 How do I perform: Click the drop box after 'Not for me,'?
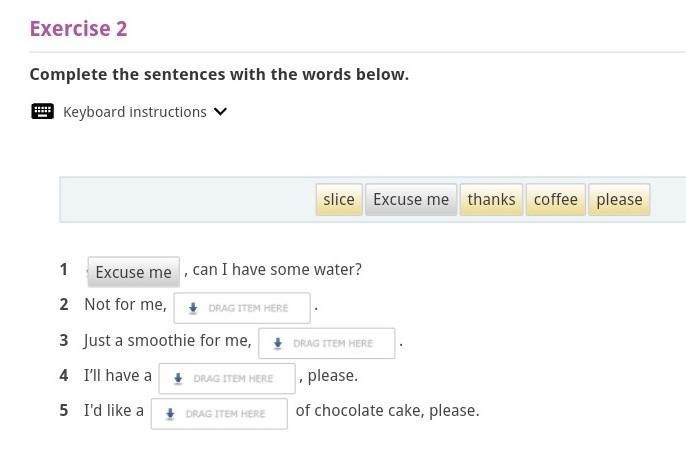[x=242, y=308]
